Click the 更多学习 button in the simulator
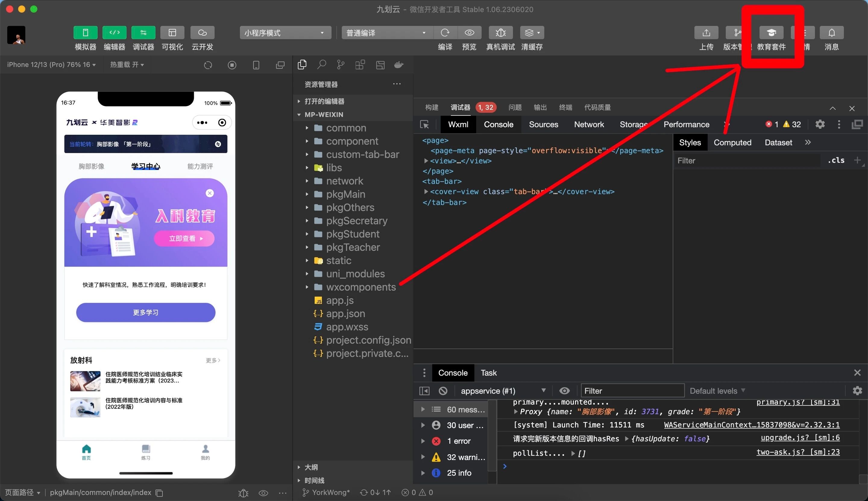The height and width of the screenshot is (501, 868). click(x=146, y=312)
